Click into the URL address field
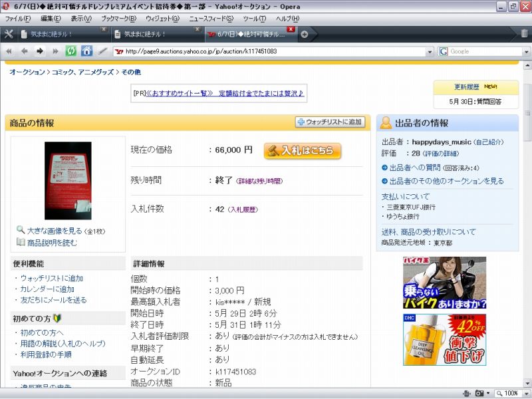The width and height of the screenshot is (532, 399). 274,52
